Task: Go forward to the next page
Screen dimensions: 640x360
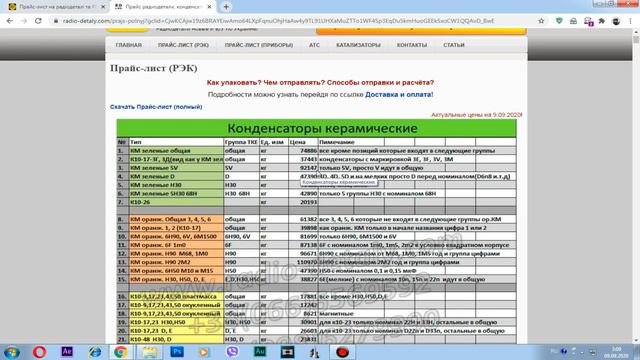Action: tap(24, 21)
